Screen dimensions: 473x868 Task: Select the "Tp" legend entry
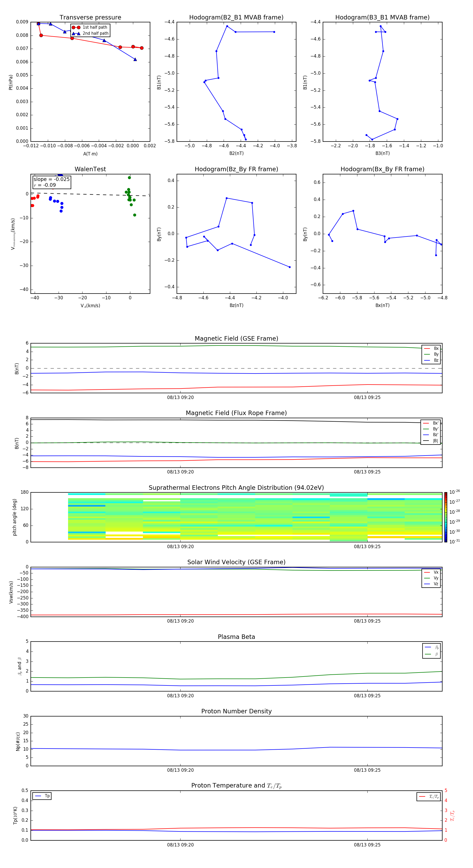(x=42, y=796)
